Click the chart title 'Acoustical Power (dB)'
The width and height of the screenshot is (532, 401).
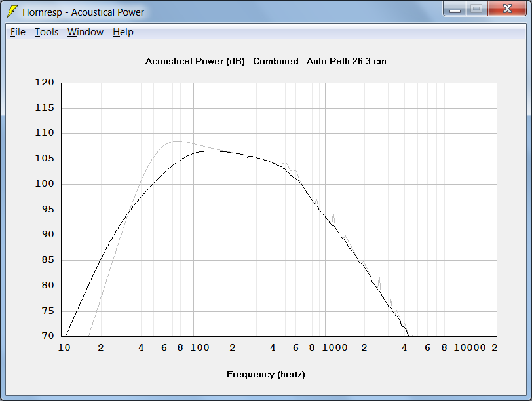[195, 62]
